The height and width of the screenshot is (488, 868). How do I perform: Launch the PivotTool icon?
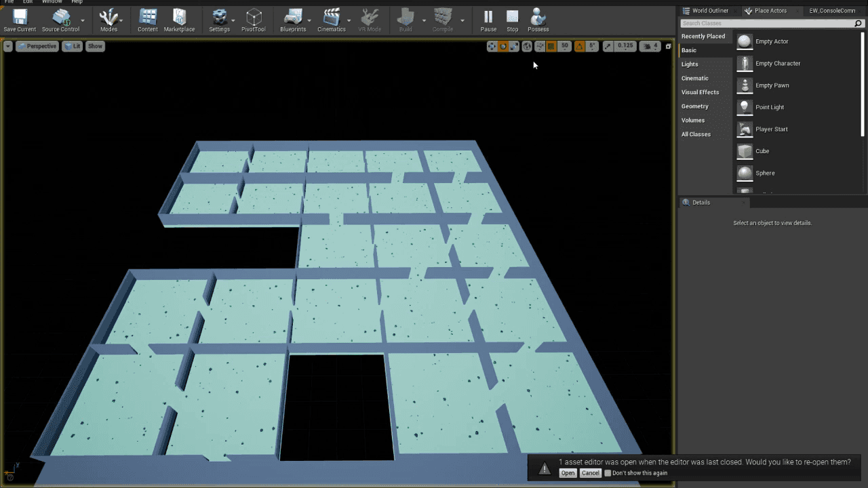pos(254,17)
